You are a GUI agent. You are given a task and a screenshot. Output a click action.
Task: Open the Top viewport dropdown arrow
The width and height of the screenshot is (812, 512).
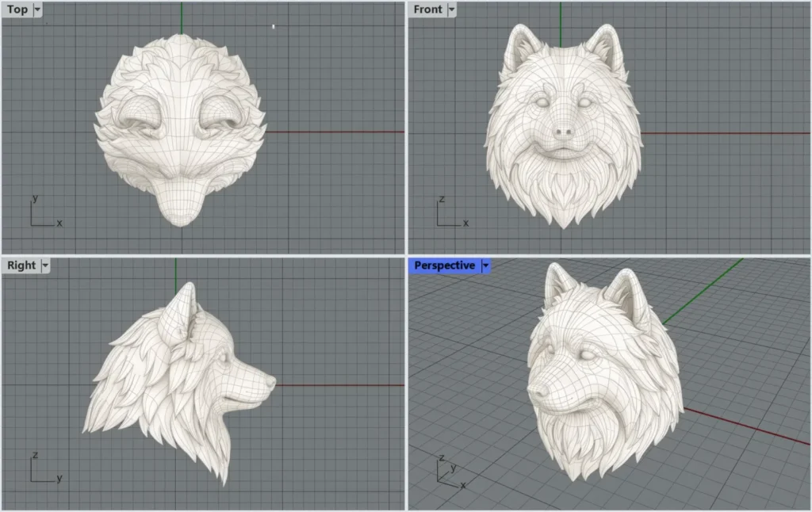(x=37, y=10)
